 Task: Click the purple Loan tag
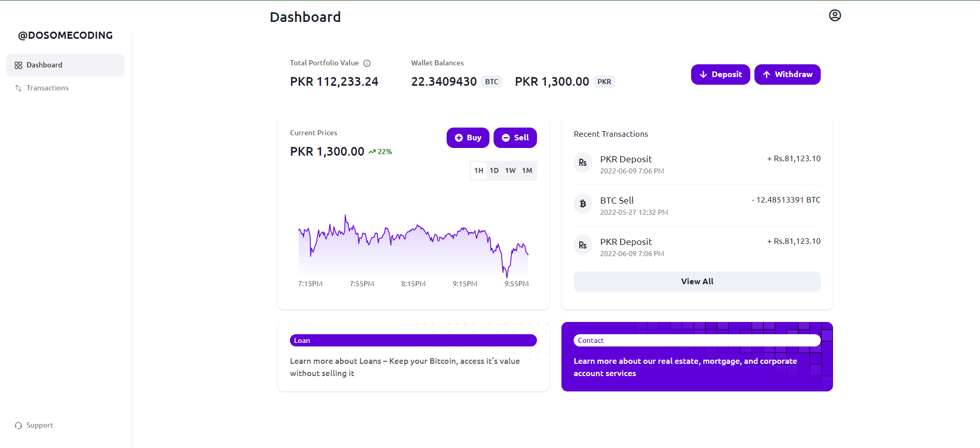[413, 340]
